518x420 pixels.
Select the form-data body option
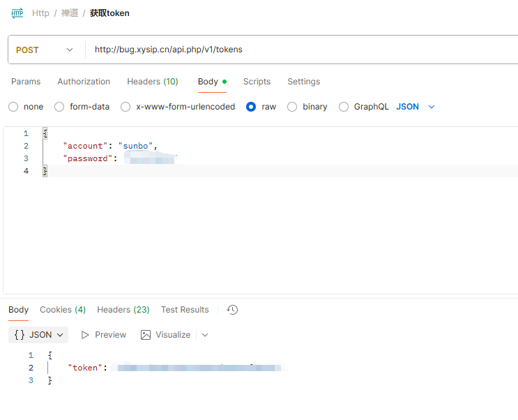tap(59, 107)
